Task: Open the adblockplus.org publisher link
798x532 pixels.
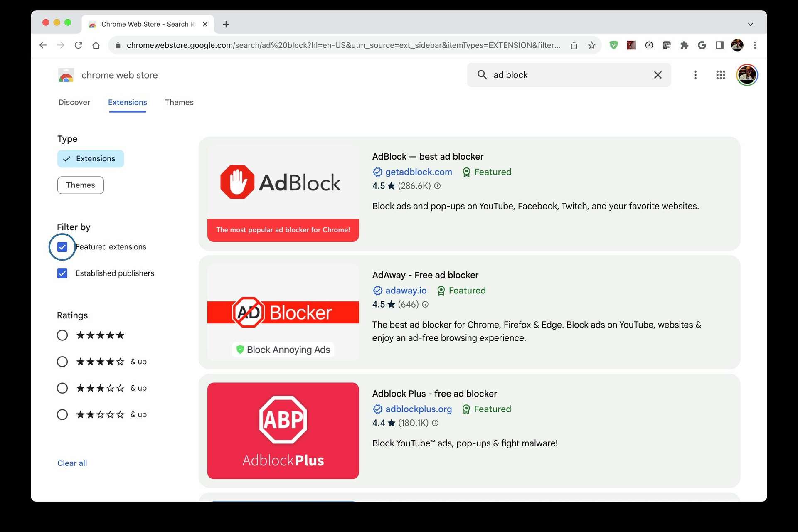Action: (418, 409)
